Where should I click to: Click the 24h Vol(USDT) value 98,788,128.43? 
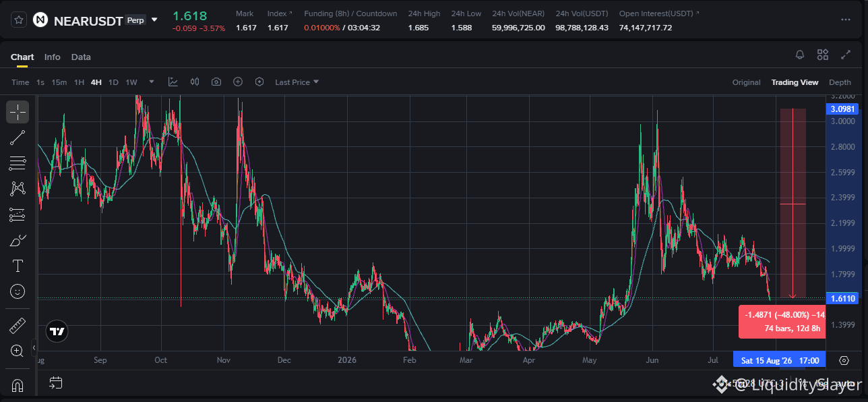coord(582,28)
